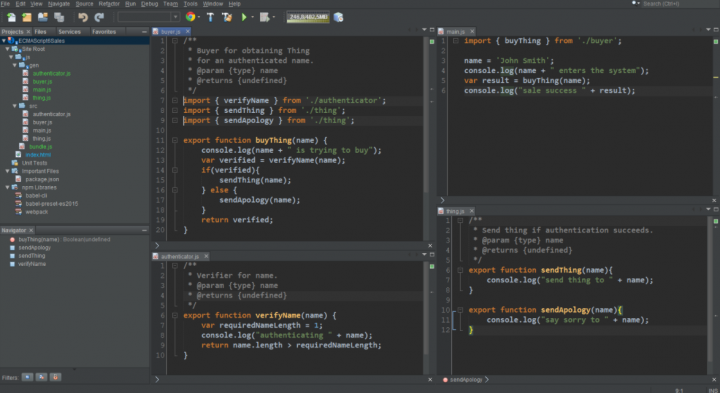This screenshot has width=720, height=393.
Task: Focus the Search field in top right
Action: 680,4
